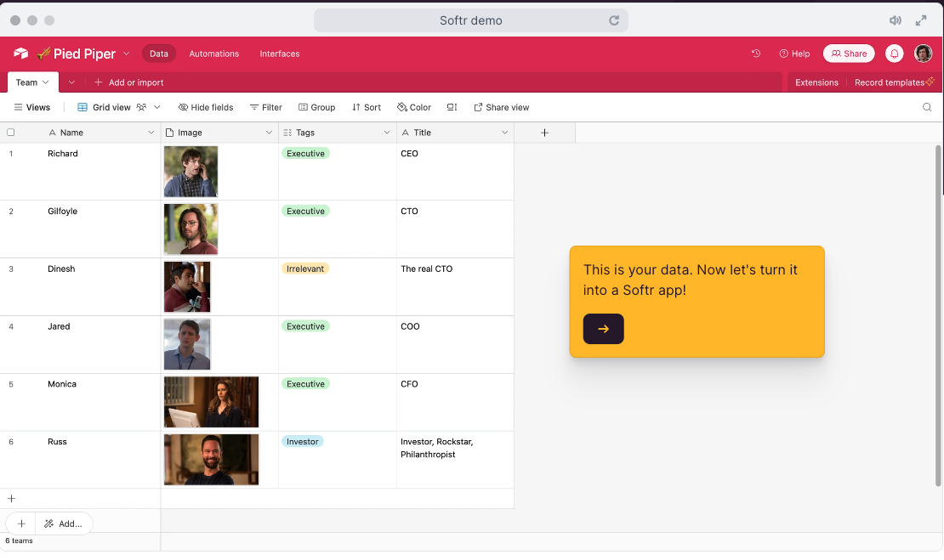Open the base history clock icon
Screen dimensions: 944x560
[756, 54]
